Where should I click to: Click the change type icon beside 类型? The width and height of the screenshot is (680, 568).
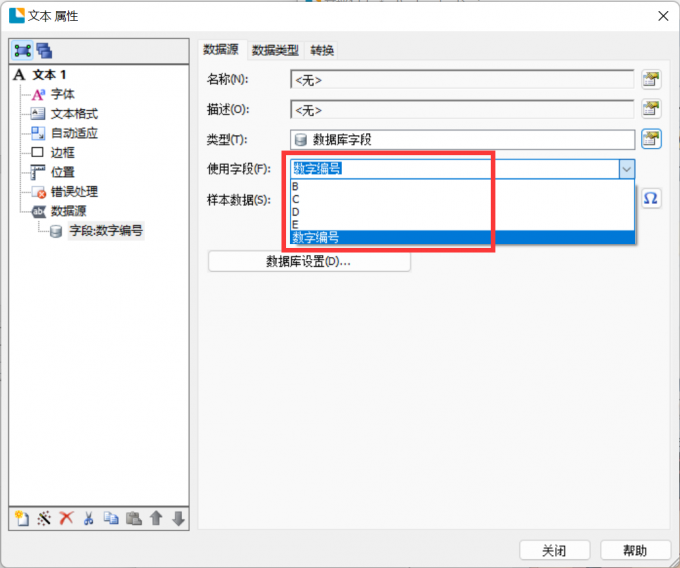click(x=651, y=139)
